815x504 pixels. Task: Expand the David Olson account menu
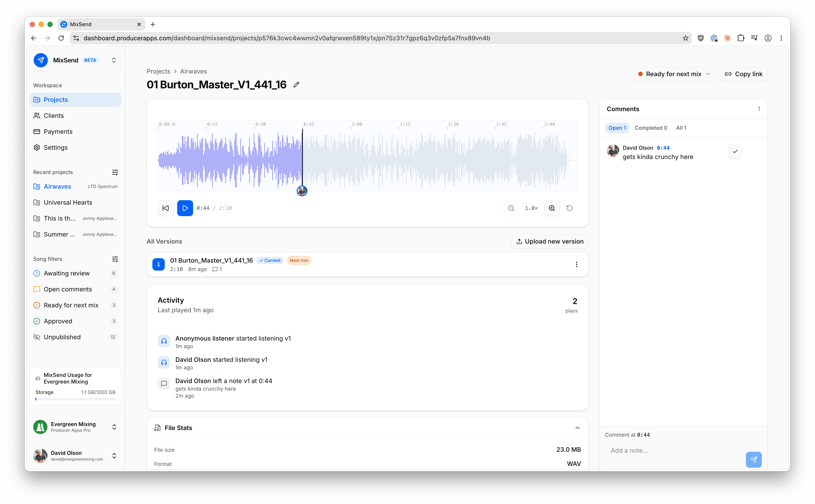tap(114, 456)
